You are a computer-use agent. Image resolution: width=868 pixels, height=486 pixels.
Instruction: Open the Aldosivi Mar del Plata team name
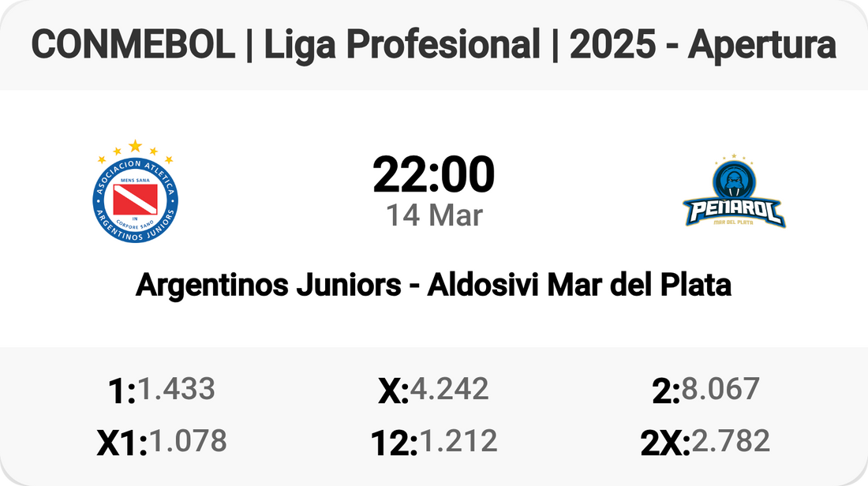point(578,285)
